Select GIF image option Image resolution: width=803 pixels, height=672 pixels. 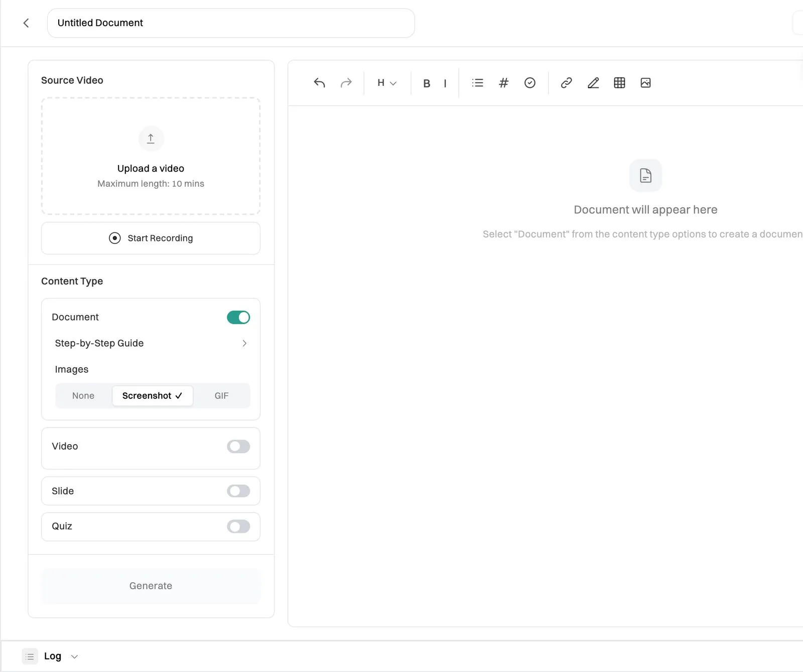pos(221,396)
